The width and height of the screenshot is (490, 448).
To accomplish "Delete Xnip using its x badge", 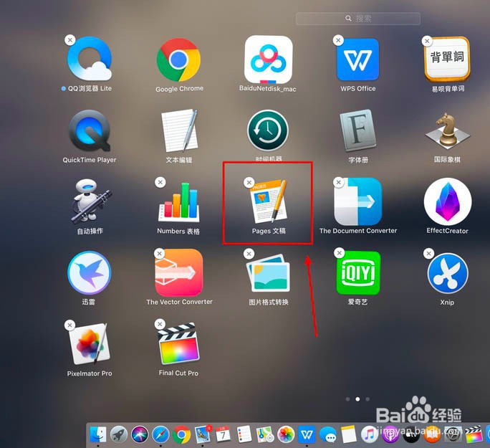I will 428,253.
